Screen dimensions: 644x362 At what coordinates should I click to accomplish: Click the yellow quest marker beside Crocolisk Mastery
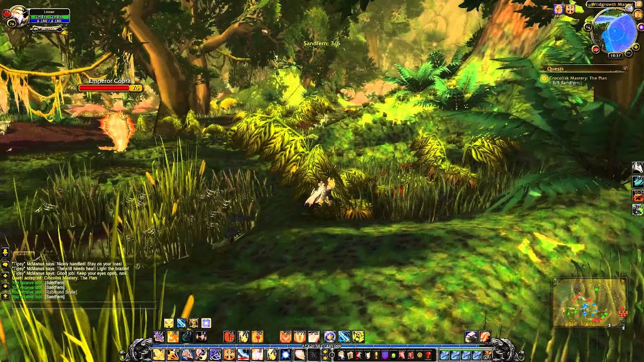pyautogui.click(x=544, y=78)
